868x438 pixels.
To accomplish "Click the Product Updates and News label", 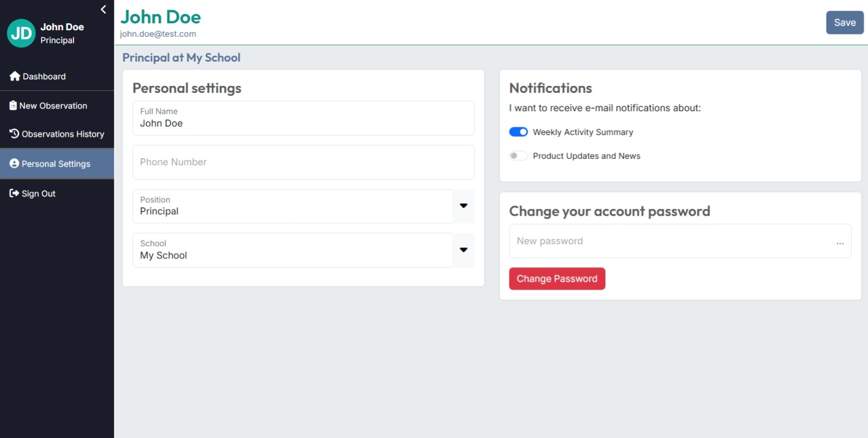I will [x=586, y=156].
